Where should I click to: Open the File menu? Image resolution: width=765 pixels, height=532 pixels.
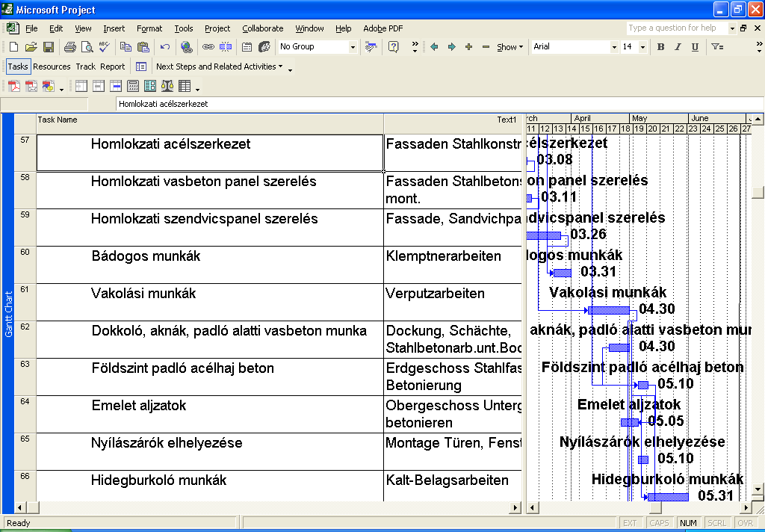31,28
